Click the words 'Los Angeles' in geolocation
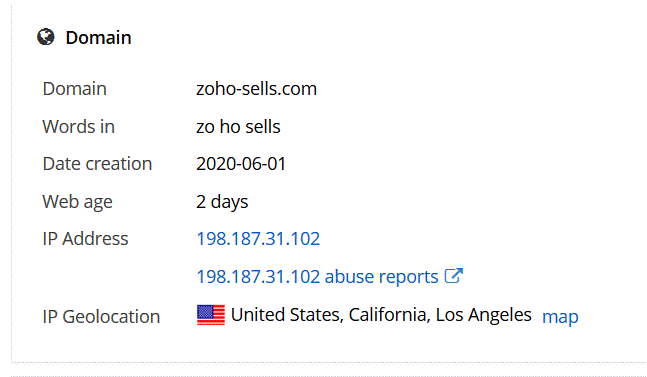This screenshot has height=377, width=647. 484,315
